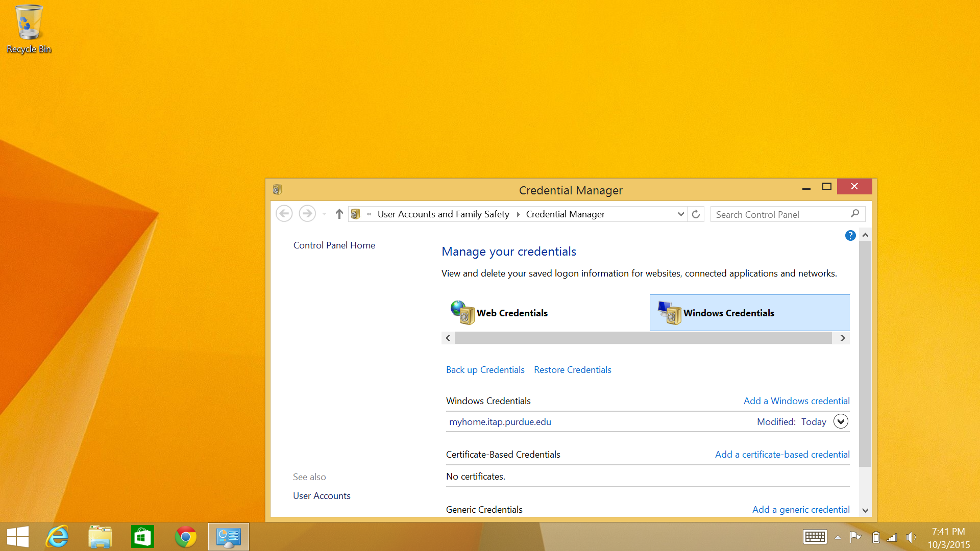Expand myhome.itap.purdue.edu details chevron
Viewport: 980px width, 551px height.
point(841,421)
